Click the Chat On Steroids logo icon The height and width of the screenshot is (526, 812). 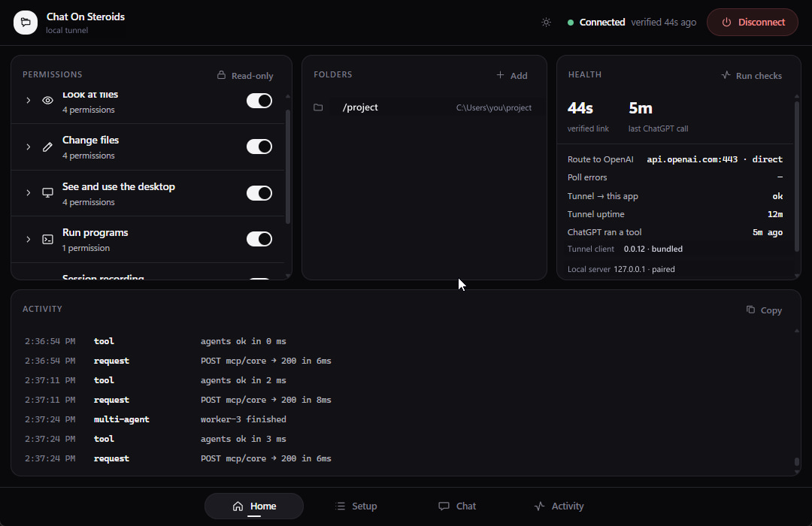coord(26,23)
